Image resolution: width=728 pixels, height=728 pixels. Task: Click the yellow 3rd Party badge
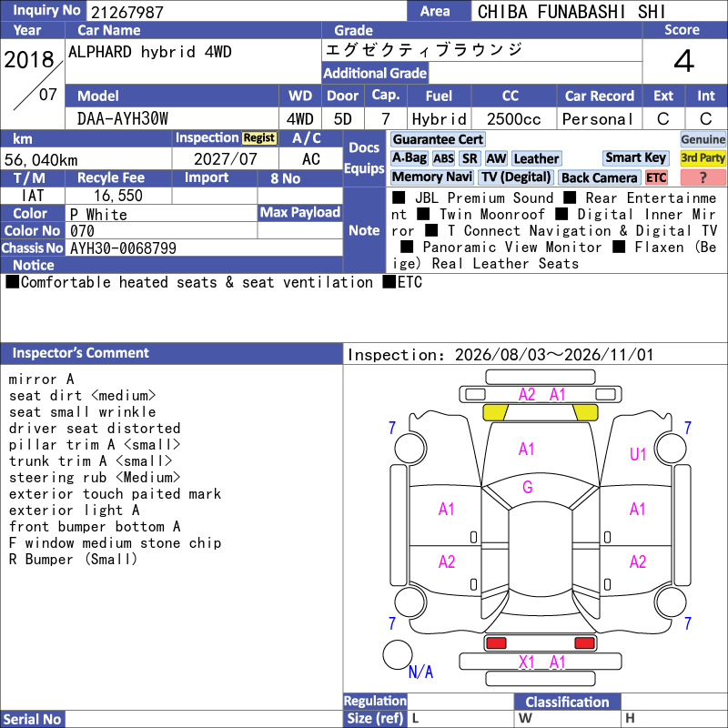click(x=703, y=157)
